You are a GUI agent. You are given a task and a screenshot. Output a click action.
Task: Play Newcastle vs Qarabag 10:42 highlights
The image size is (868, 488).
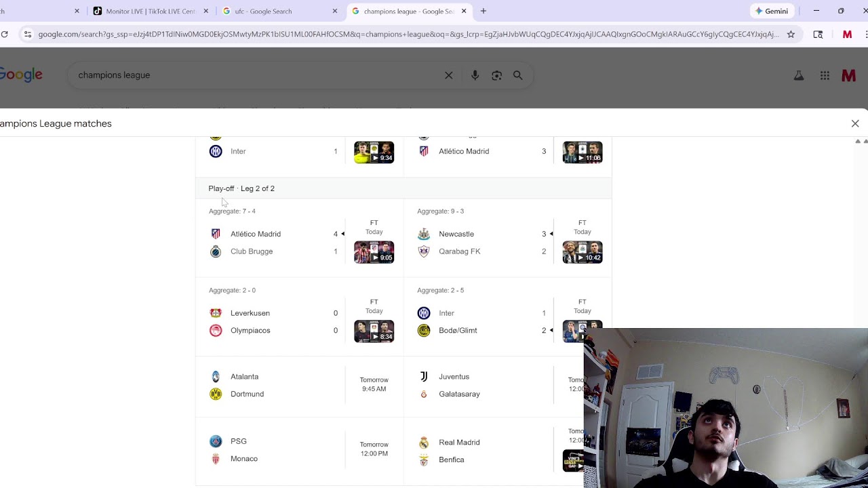point(582,251)
